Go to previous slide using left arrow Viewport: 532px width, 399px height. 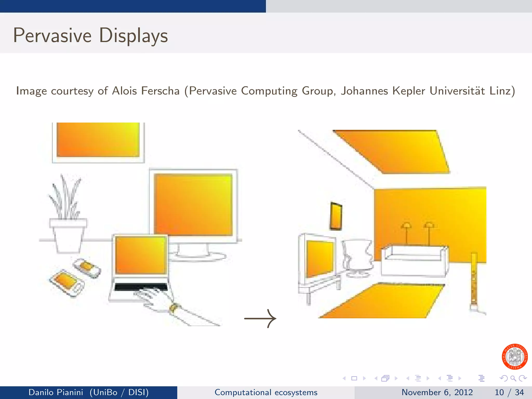point(344,378)
